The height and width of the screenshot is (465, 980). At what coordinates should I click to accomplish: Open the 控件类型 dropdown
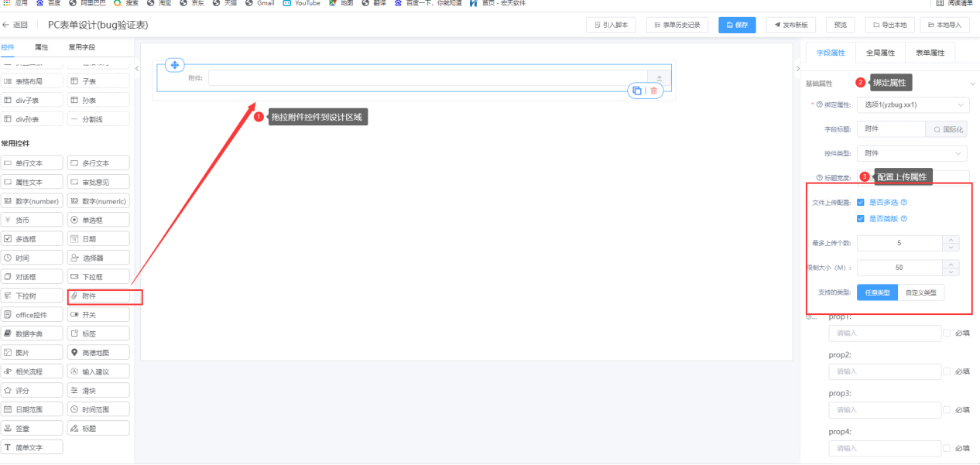[913, 153]
